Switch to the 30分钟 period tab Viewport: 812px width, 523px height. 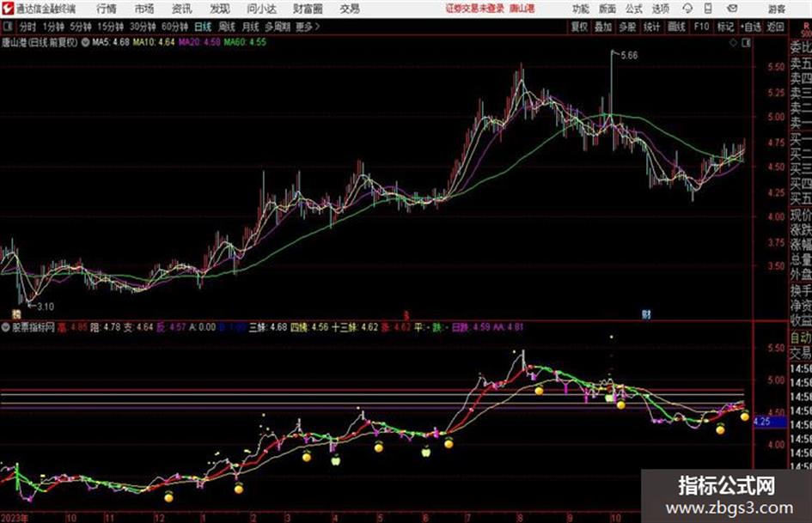coord(143,27)
